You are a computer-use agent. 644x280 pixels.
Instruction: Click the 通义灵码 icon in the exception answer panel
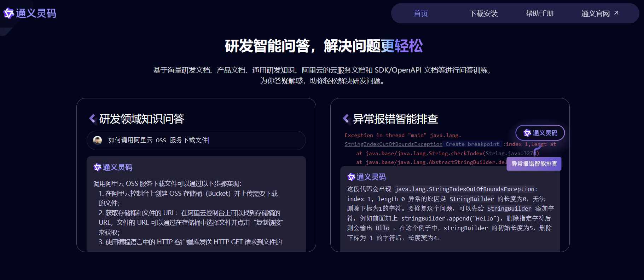click(351, 177)
